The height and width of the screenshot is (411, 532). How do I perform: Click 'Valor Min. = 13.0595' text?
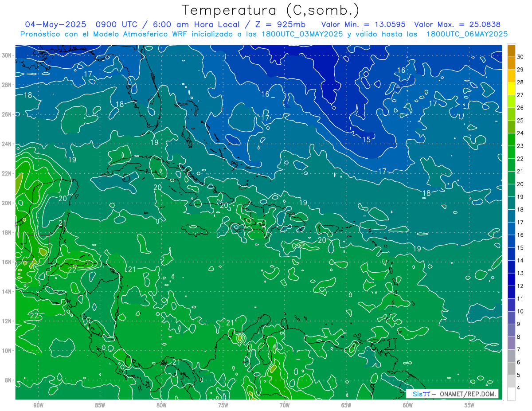point(364,24)
